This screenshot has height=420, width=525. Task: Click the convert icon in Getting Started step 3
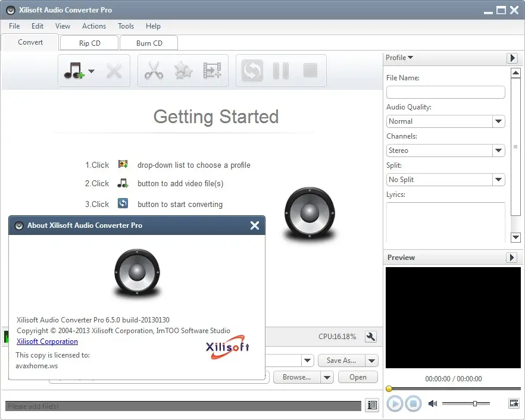tap(123, 203)
